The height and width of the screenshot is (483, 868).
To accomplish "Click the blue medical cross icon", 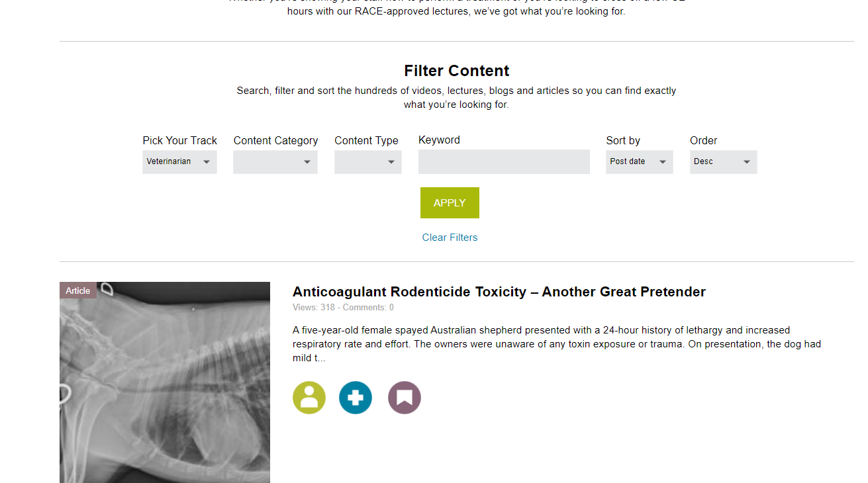I will coord(356,398).
